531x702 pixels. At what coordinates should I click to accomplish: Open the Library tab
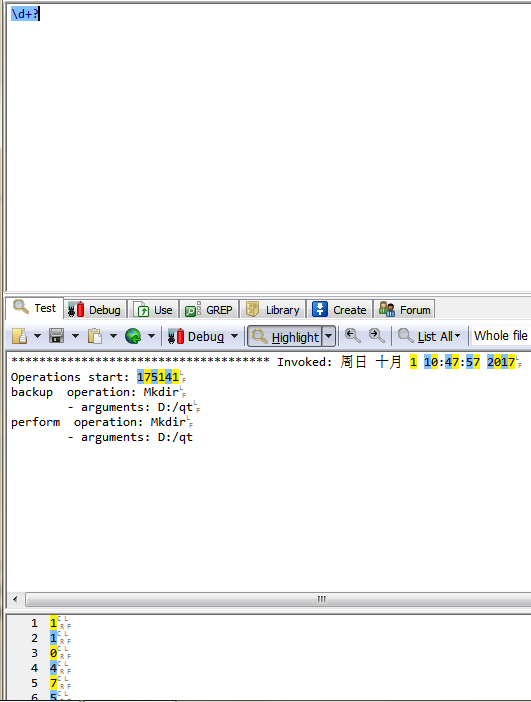pyautogui.click(x=273, y=309)
